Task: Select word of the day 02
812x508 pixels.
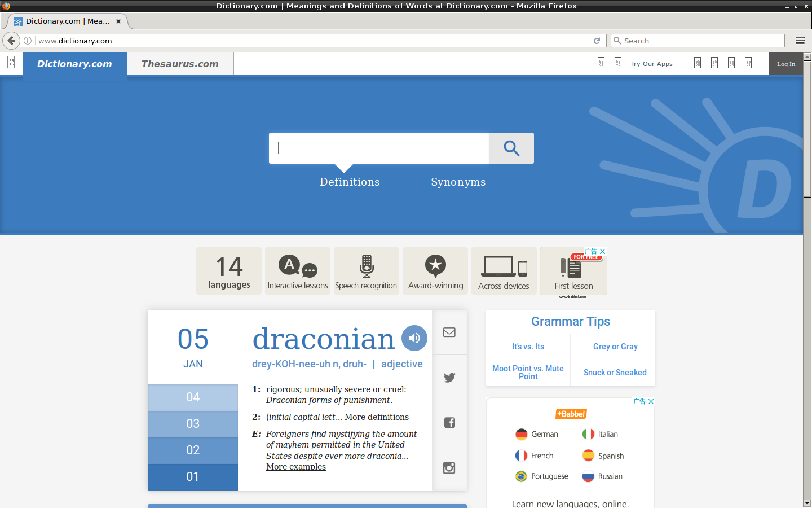Action: tap(193, 450)
